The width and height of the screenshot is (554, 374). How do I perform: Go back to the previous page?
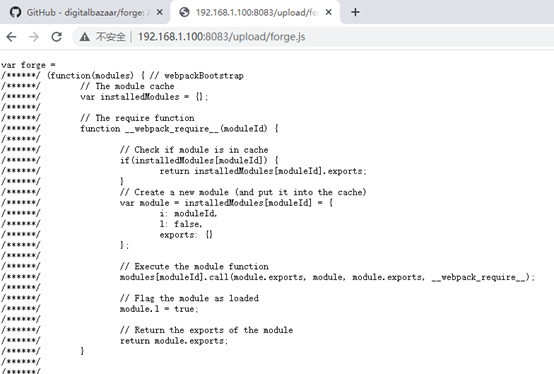click(x=11, y=37)
